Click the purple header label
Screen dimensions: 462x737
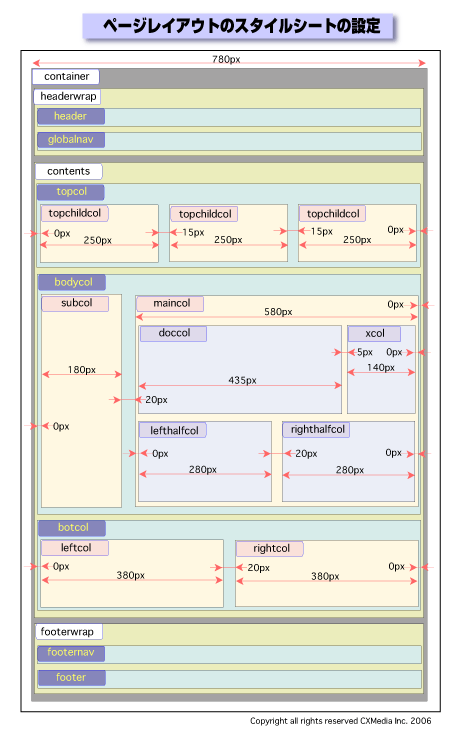click(71, 116)
